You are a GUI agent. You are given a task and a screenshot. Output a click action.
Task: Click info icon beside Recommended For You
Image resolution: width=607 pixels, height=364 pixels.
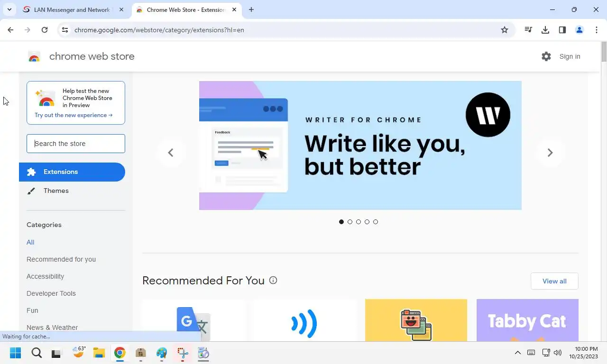click(x=273, y=280)
